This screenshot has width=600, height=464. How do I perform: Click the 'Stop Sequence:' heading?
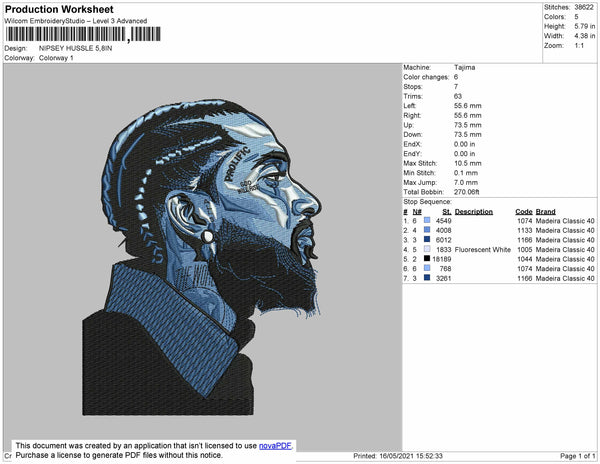[x=427, y=202]
